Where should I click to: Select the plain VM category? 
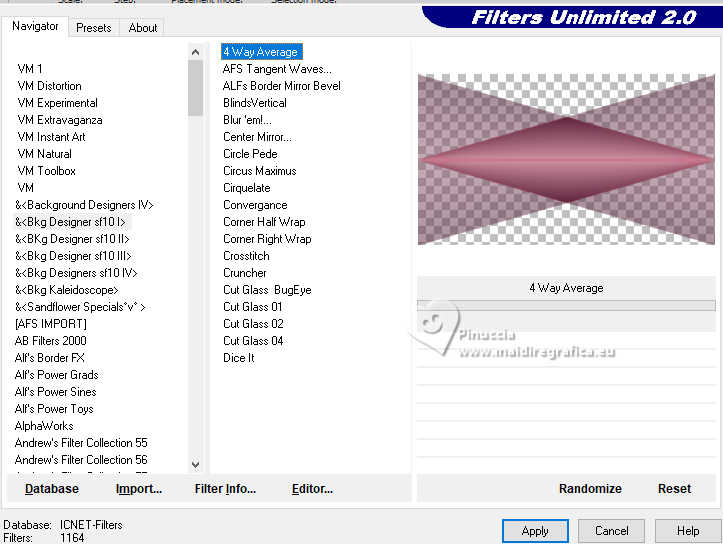pos(25,188)
